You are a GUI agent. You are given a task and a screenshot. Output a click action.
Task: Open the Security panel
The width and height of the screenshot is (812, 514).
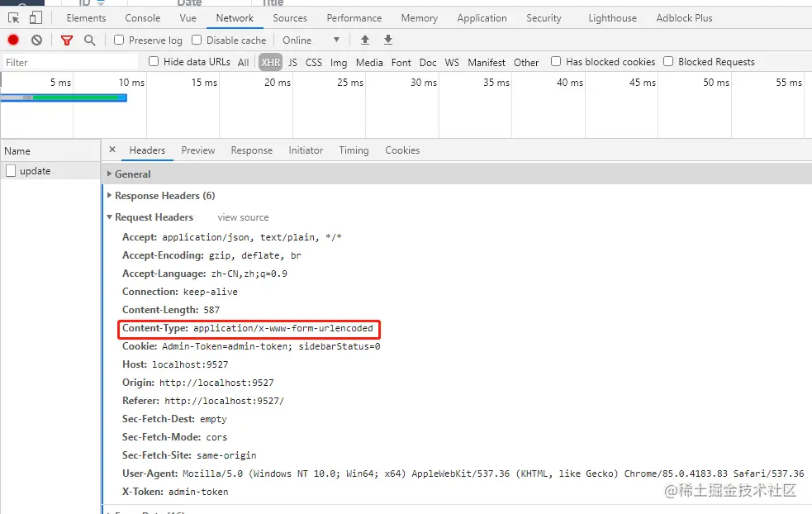[x=544, y=18]
